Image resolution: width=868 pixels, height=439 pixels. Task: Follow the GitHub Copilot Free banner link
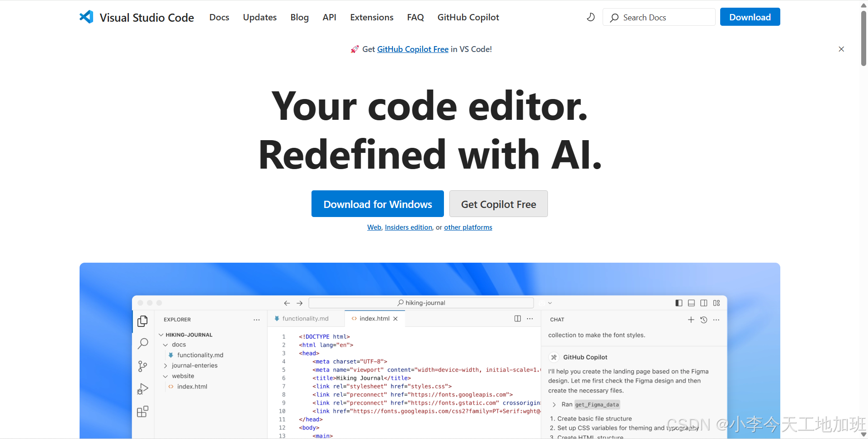(x=413, y=49)
